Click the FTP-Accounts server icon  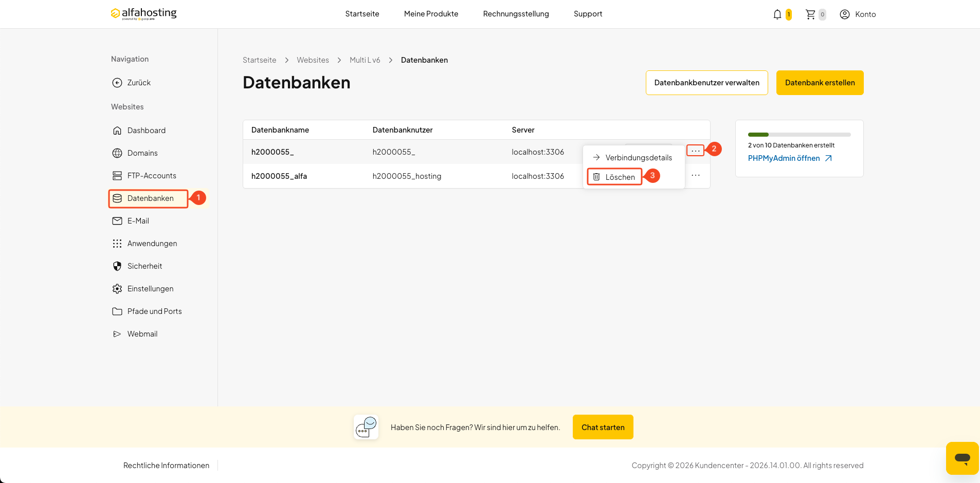tap(117, 176)
